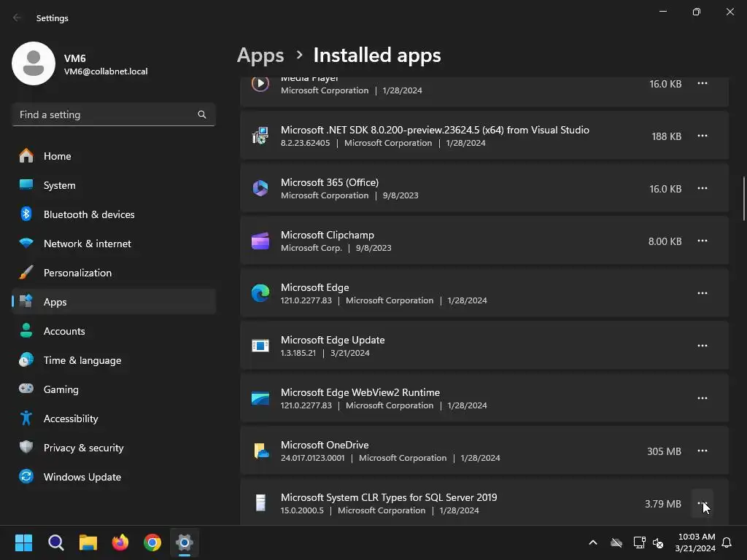747x560 pixels.
Task: Click the Microsoft Clipchamp app icon
Action: tap(260, 241)
